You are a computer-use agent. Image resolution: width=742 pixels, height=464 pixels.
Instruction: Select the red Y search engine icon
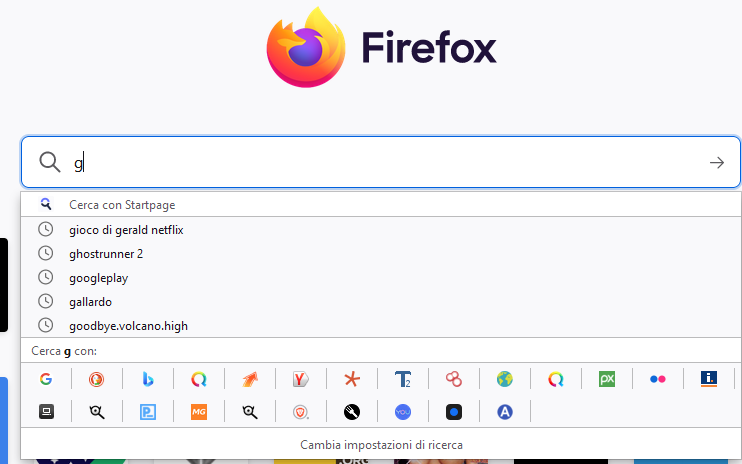click(300, 379)
